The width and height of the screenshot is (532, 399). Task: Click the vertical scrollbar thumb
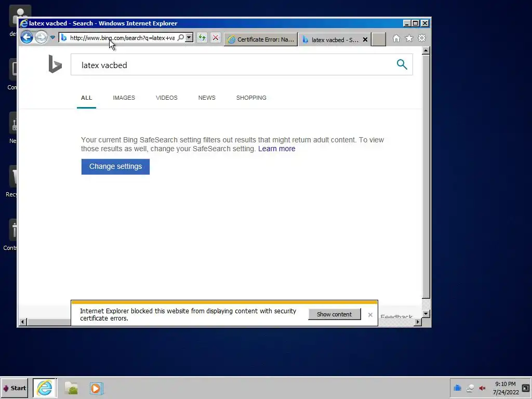tap(426, 177)
